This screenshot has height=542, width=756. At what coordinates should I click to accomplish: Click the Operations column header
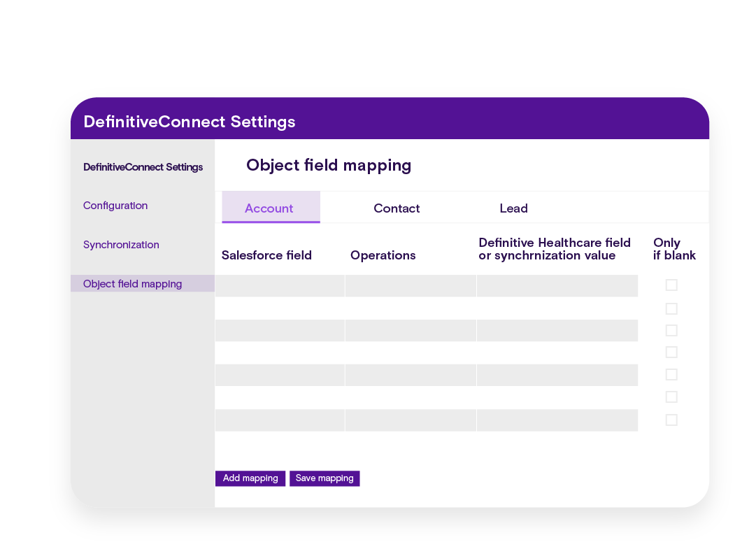pos(383,255)
